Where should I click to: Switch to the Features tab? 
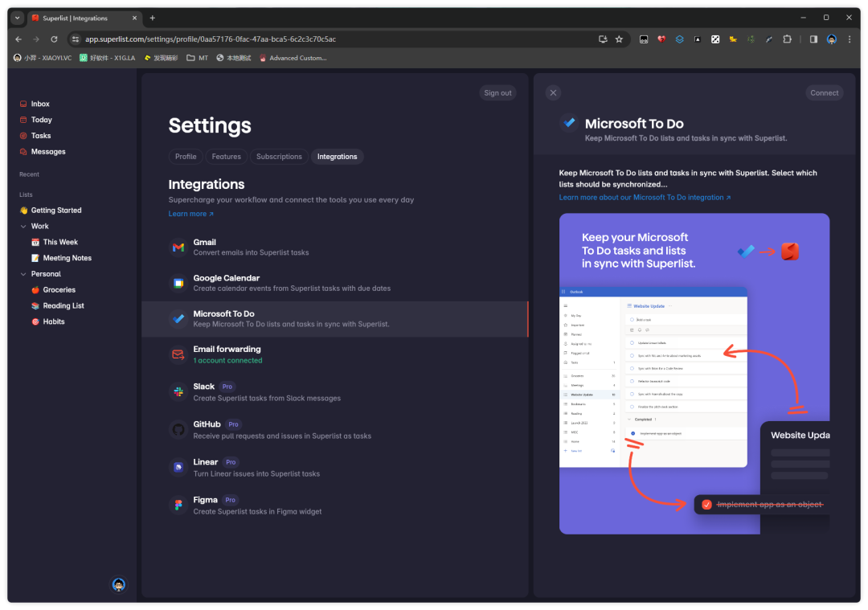(227, 157)
